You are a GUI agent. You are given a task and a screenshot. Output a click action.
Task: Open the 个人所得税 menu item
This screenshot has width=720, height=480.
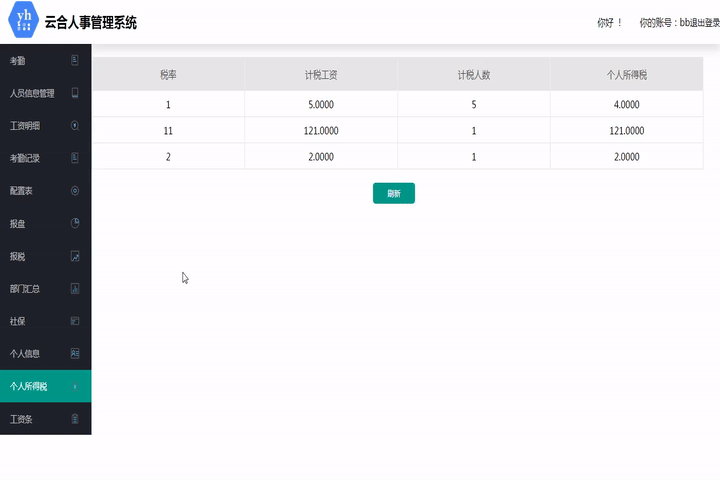pyautogui.click(x=30, y=386)
